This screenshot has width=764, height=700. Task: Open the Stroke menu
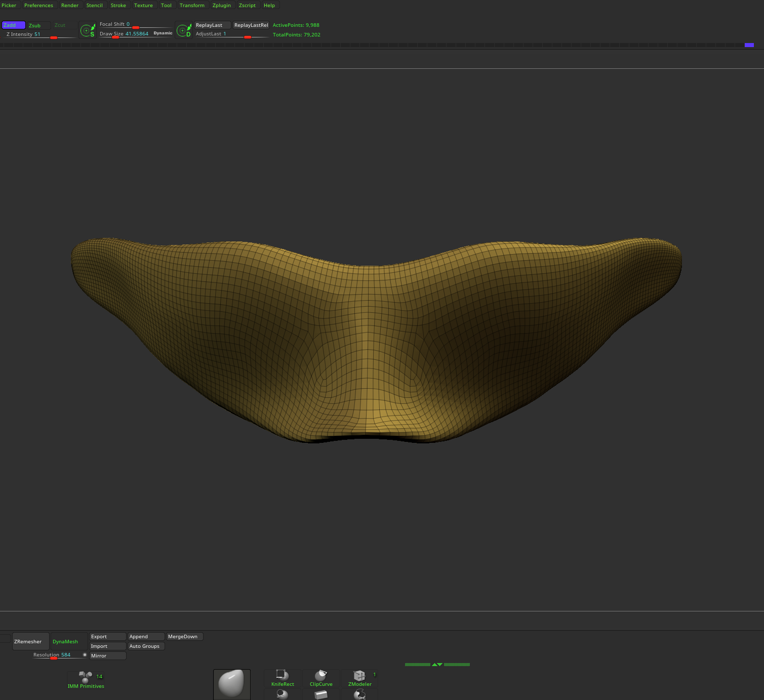click(118, 5)
